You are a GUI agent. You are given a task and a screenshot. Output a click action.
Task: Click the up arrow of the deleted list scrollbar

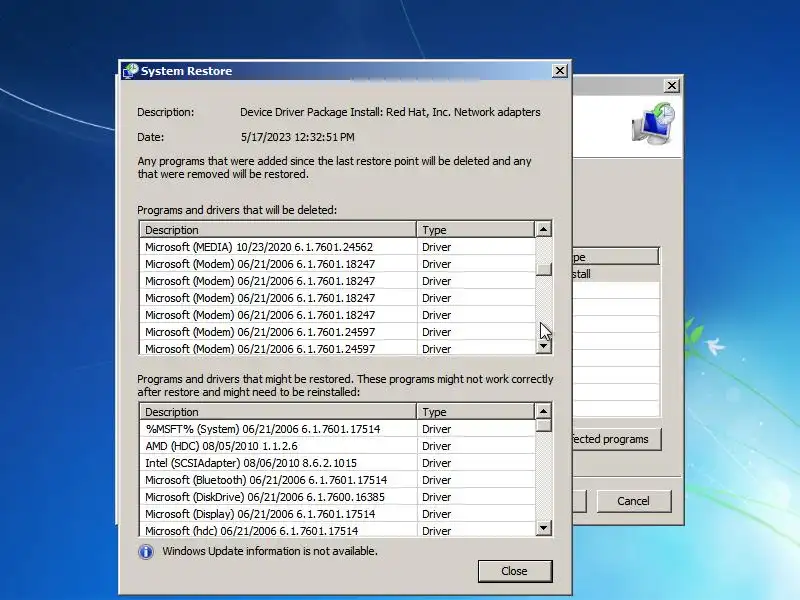coord(543,230)
